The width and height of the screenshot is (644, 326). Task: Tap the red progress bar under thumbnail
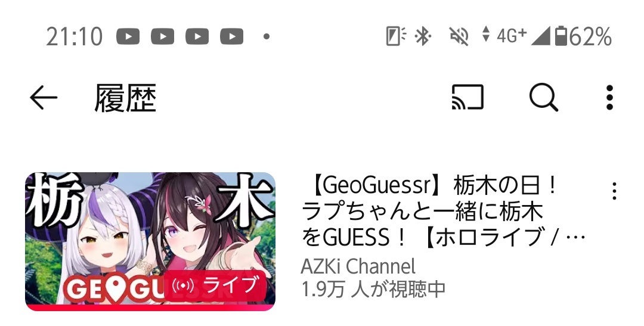150,308
